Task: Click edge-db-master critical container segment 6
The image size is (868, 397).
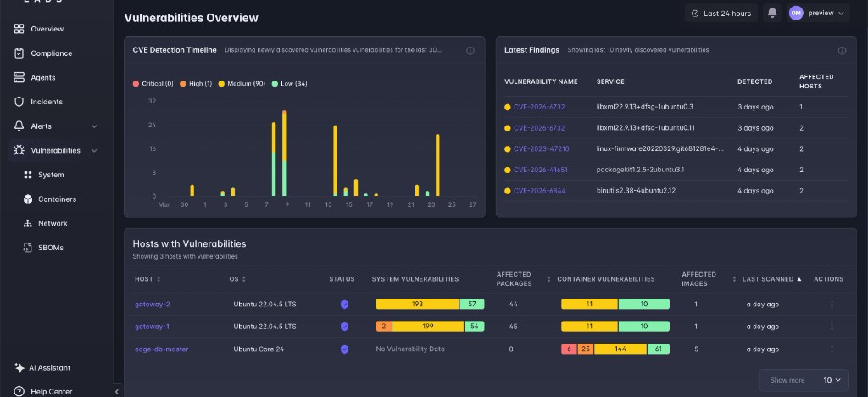Action: 569,349
